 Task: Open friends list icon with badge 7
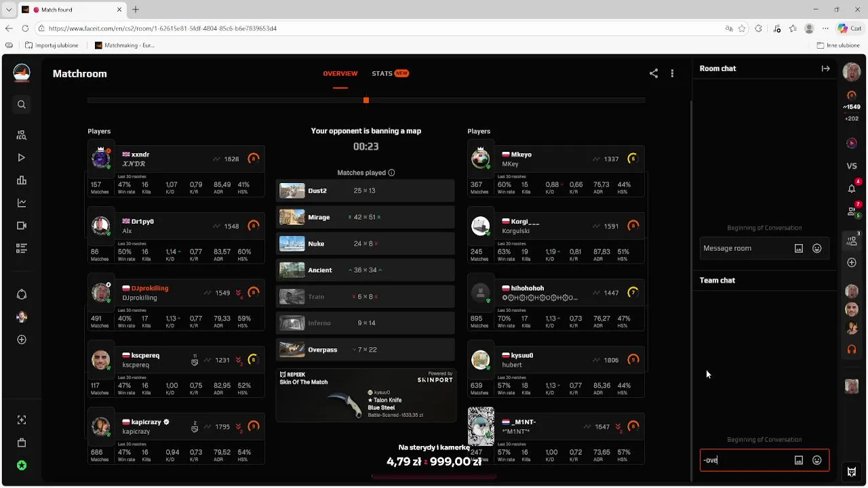852,211
